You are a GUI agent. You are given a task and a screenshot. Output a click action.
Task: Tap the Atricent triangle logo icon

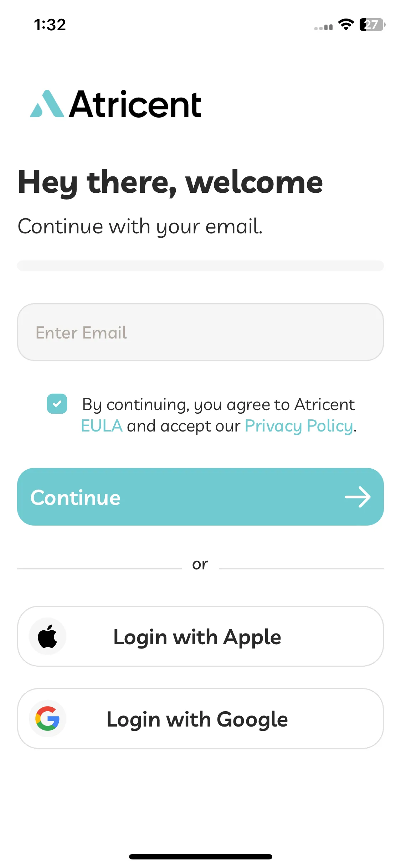47,103
